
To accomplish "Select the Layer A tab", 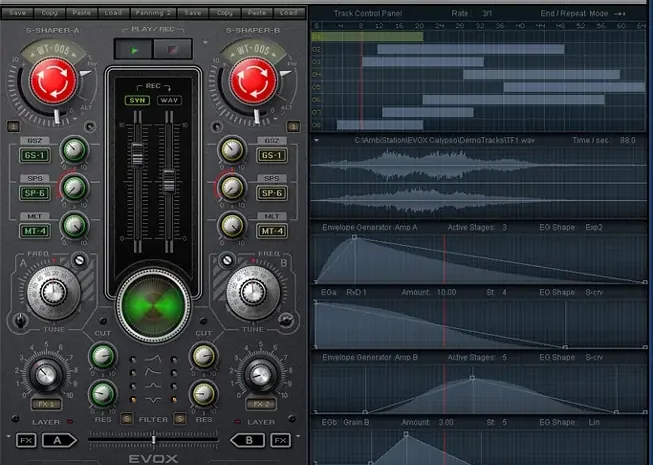I will point(58,440).
